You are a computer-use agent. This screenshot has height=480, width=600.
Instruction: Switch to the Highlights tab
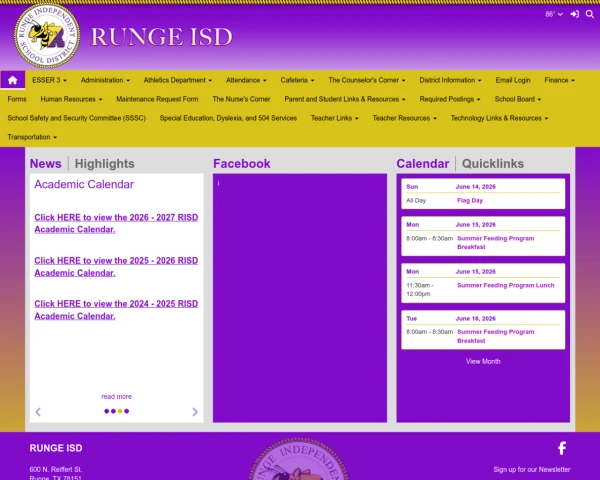pyautogui.click(x=104, y=163)
